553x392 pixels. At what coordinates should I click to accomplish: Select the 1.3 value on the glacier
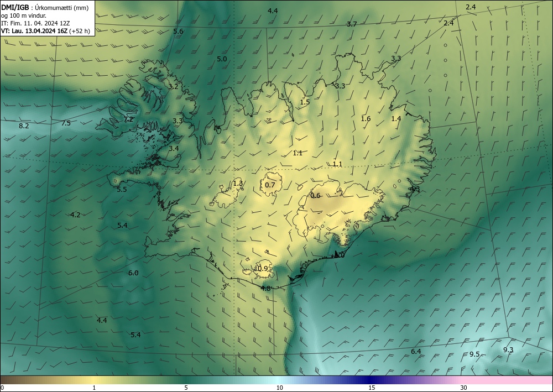[x=238, y=184]
